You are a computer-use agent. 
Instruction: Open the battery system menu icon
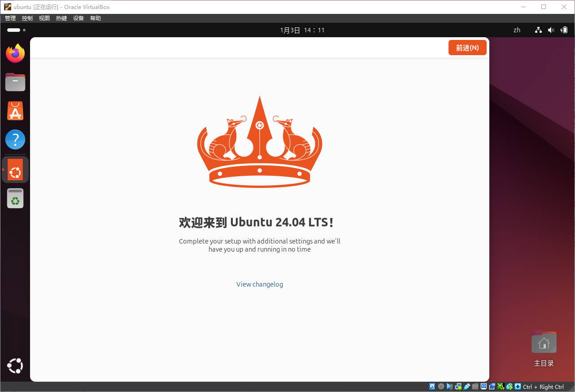coord(564,30)
